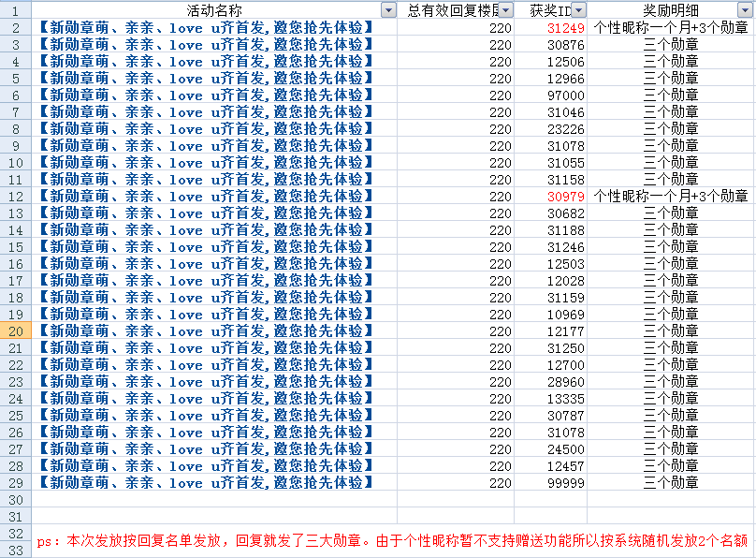This screenshot has height=558, width=756.
Task: Open the 总有效回复楼层 filter dropdown arrow
Action: tap(506, 10)
